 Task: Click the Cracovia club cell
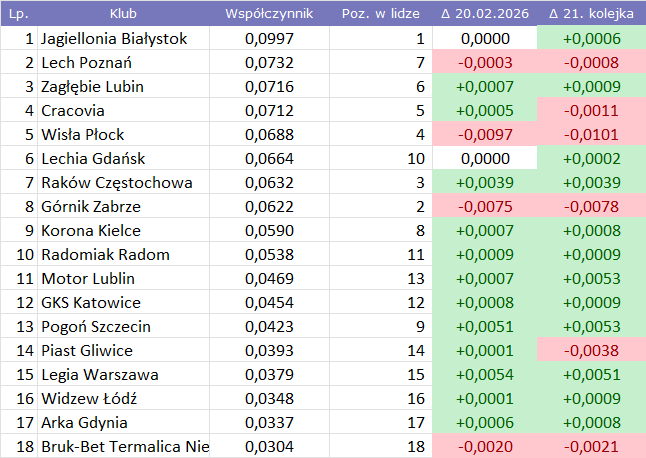pos(123,111)
